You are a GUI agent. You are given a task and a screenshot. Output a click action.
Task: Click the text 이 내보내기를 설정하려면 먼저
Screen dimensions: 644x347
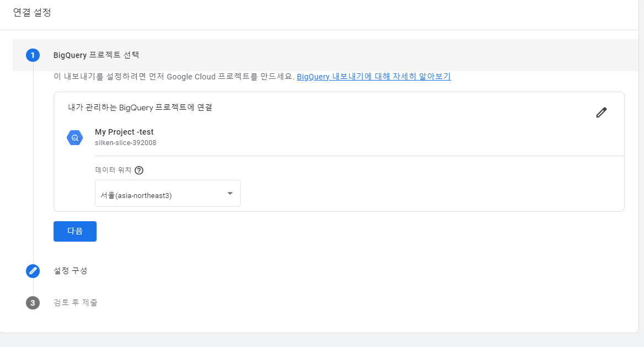tap(109, 76)
